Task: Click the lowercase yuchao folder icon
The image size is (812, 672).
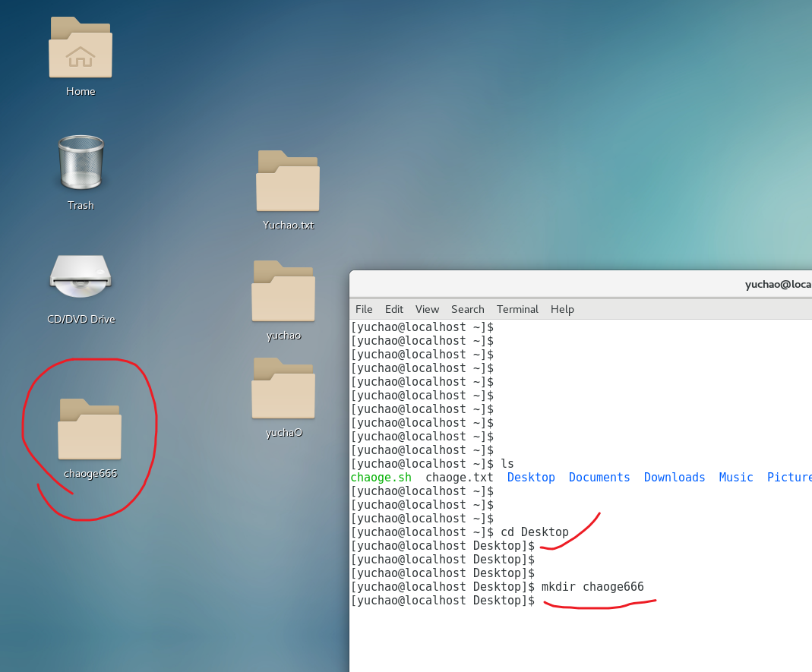Action: pyautogui.click(x=283, y=292)
